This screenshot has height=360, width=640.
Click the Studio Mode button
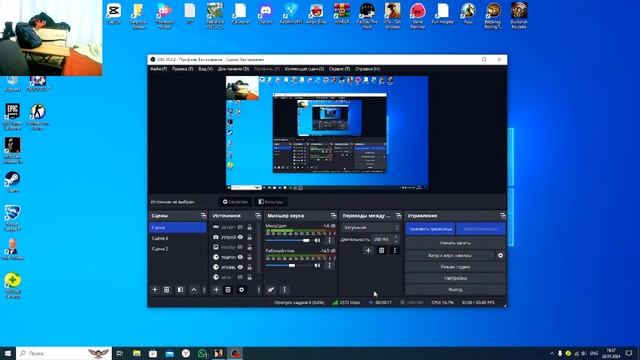455,267
